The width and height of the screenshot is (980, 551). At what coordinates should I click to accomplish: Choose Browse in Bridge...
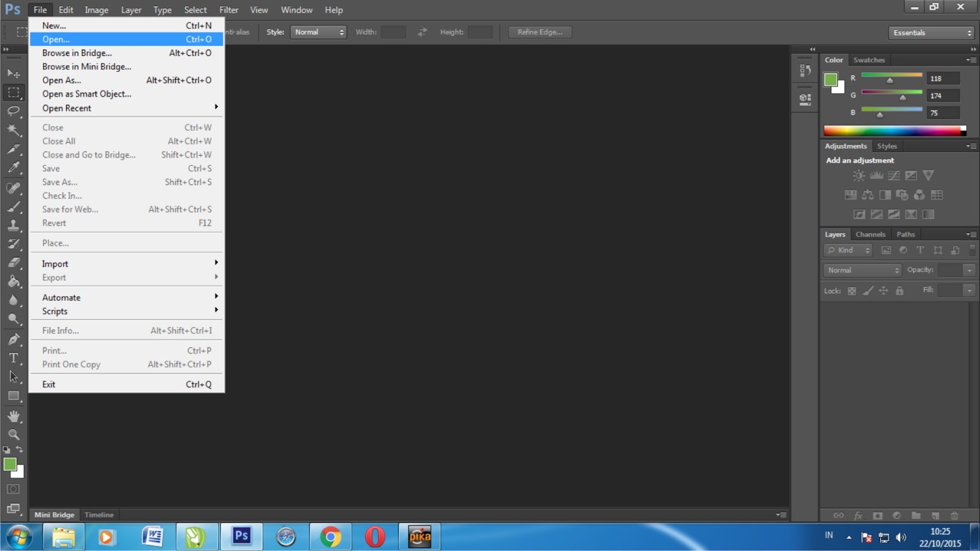click(127, 53)
